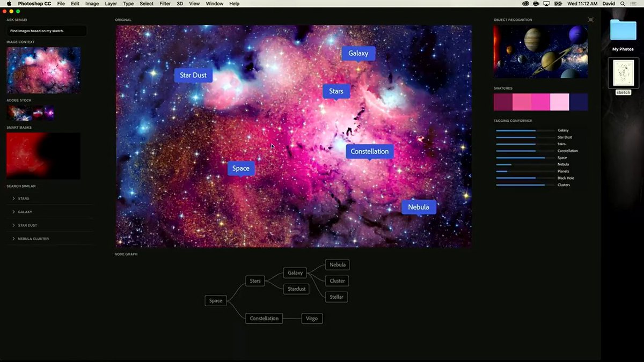Adjust the Star Dust confidence bar

525,137
